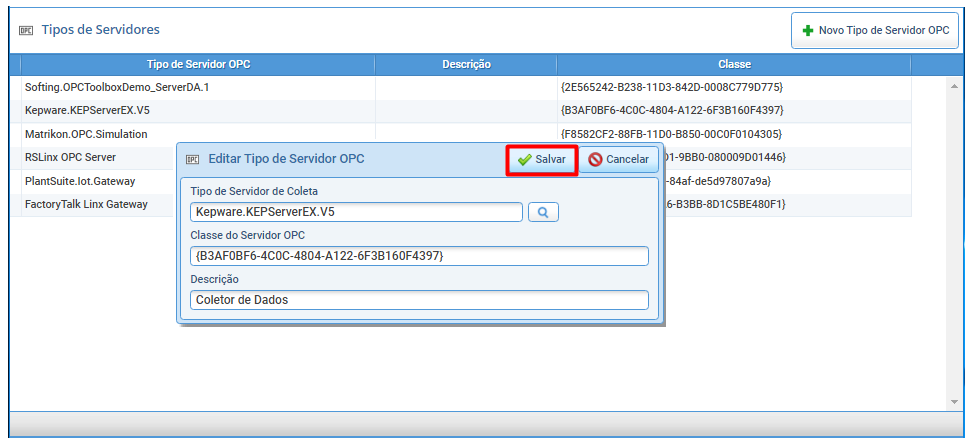Click class {F8582CF2-88FB-11D0-B850-00C0F0104305}
Screen dimensions: 972x444
pyautogui.click(x=671, y=135)
